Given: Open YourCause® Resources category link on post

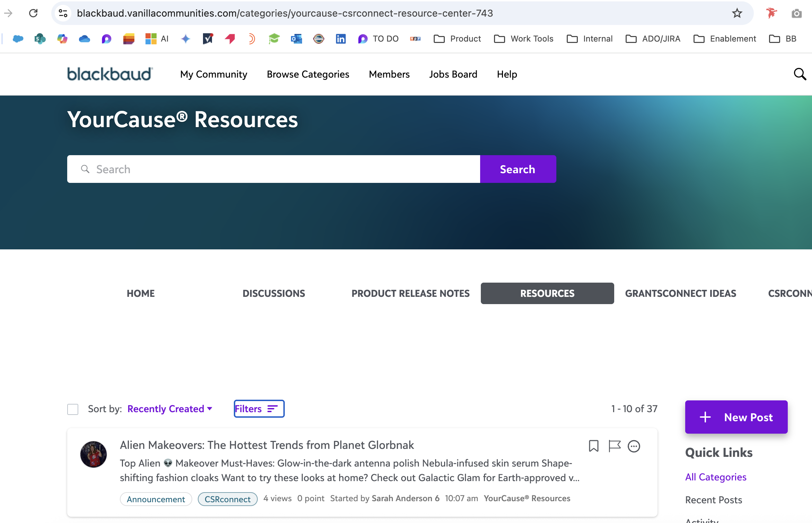Looking at the screenshot, I should coord(527,498).
